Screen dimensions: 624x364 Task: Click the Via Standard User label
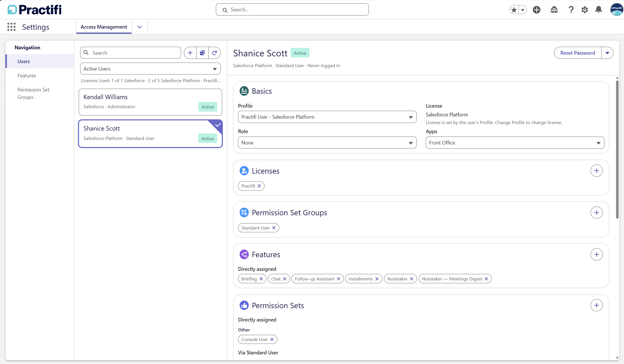[258, 353]
